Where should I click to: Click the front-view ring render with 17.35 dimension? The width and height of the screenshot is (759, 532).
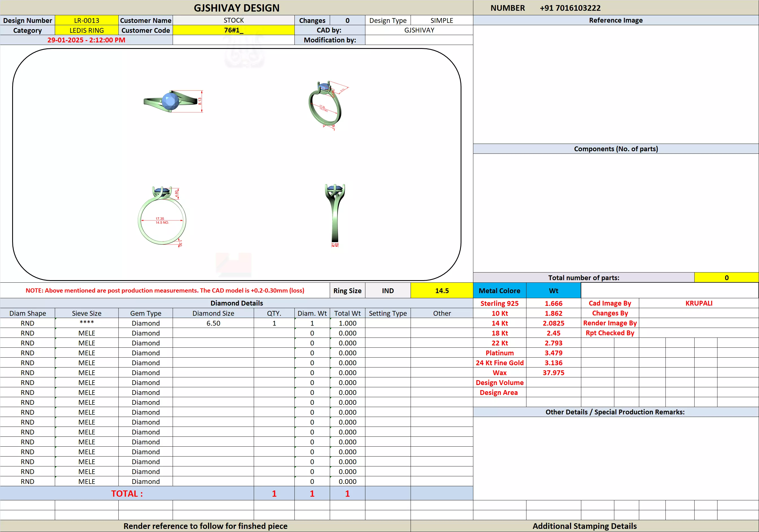point(162,217)
